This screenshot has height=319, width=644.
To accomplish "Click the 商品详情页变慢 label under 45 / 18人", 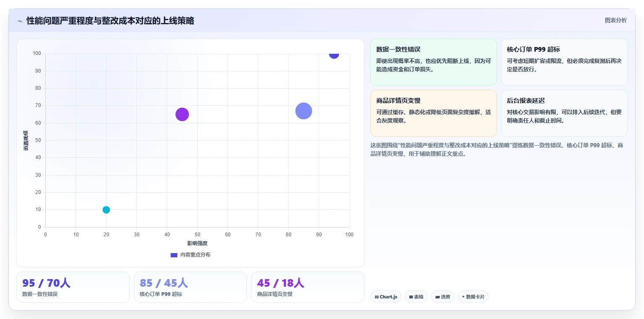I will (x=275, y=294).
